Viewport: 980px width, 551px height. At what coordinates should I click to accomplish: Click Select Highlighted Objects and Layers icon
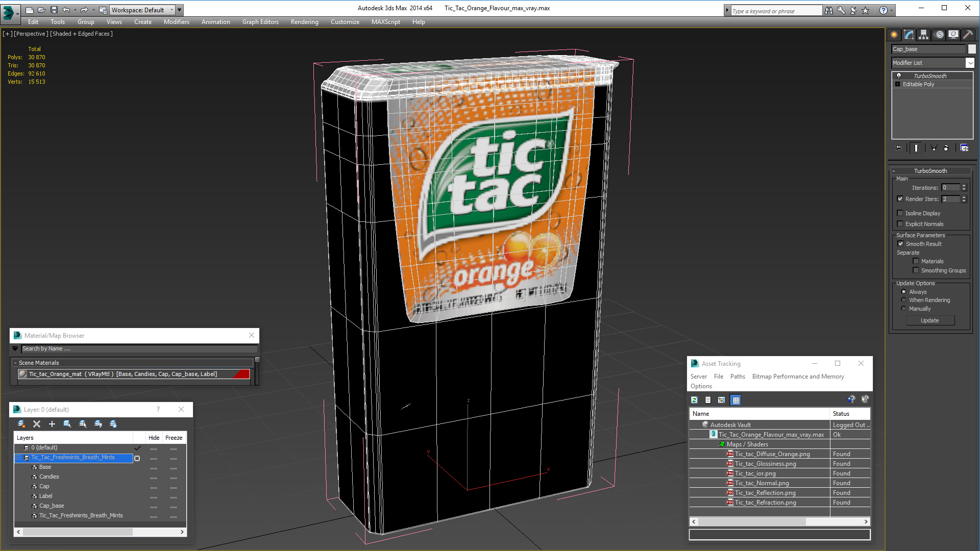point(67,424)
